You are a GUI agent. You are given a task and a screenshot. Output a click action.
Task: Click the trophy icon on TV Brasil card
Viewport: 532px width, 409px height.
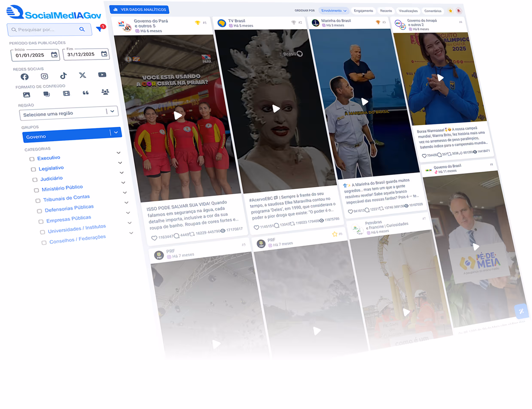[x=294, y=22]
